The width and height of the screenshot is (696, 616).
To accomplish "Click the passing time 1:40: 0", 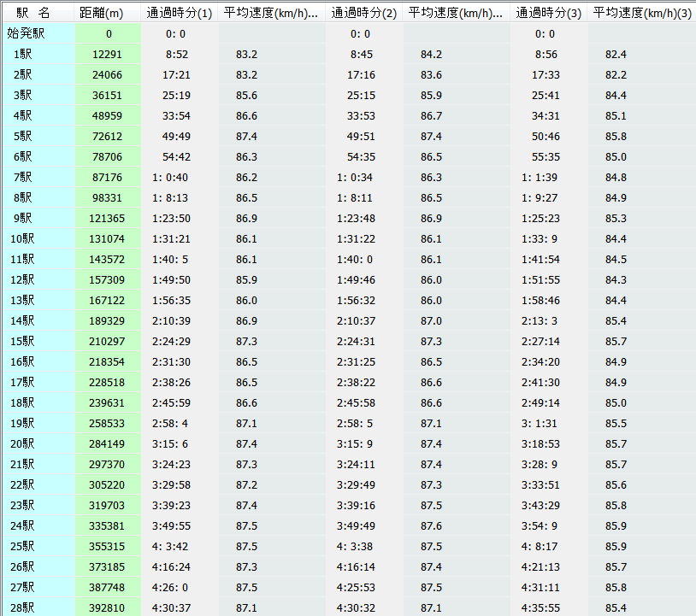I will pyautogui.click(x=355, y=260).
